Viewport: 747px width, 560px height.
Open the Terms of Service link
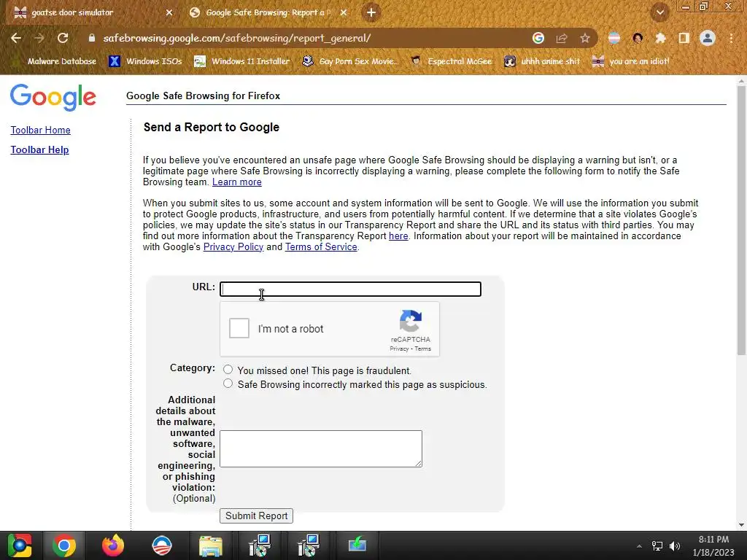[x=321, y=246]
